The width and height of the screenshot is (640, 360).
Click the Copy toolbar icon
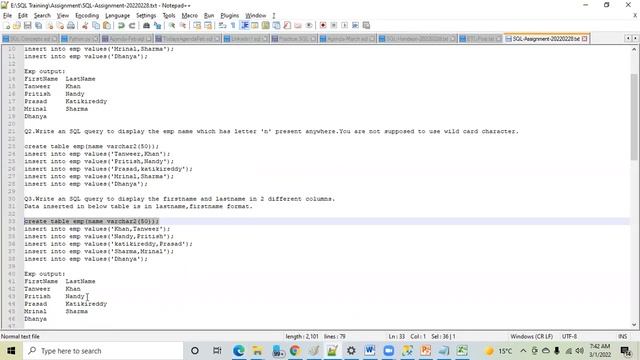96,26
